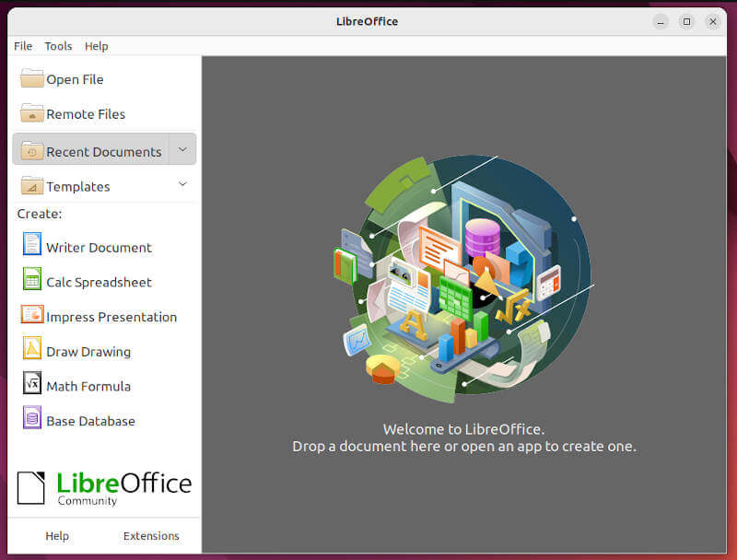Click the Impress Presentation icon

point(32,314)
